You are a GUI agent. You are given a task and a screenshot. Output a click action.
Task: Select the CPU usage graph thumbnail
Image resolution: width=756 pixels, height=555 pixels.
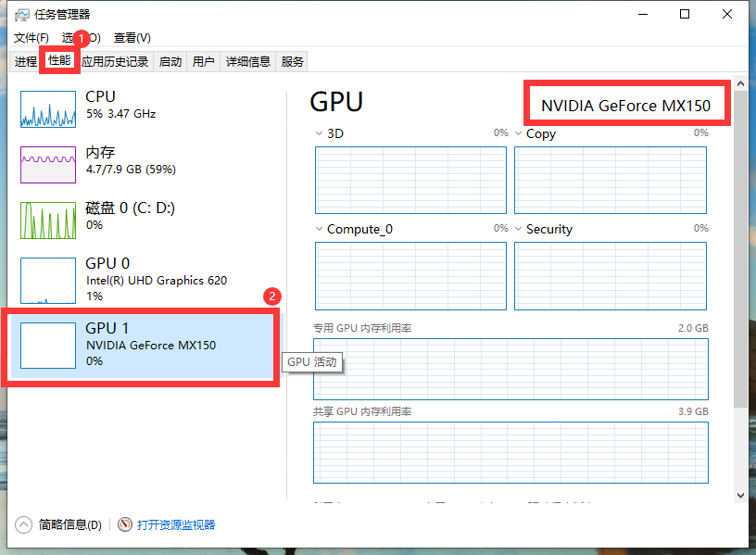point(48,109)
